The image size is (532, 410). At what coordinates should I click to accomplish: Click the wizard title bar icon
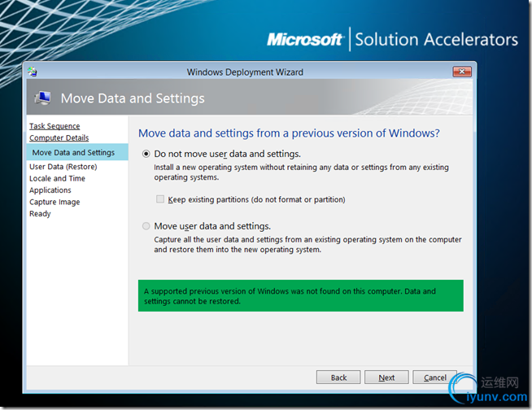[x=33, y=72]
